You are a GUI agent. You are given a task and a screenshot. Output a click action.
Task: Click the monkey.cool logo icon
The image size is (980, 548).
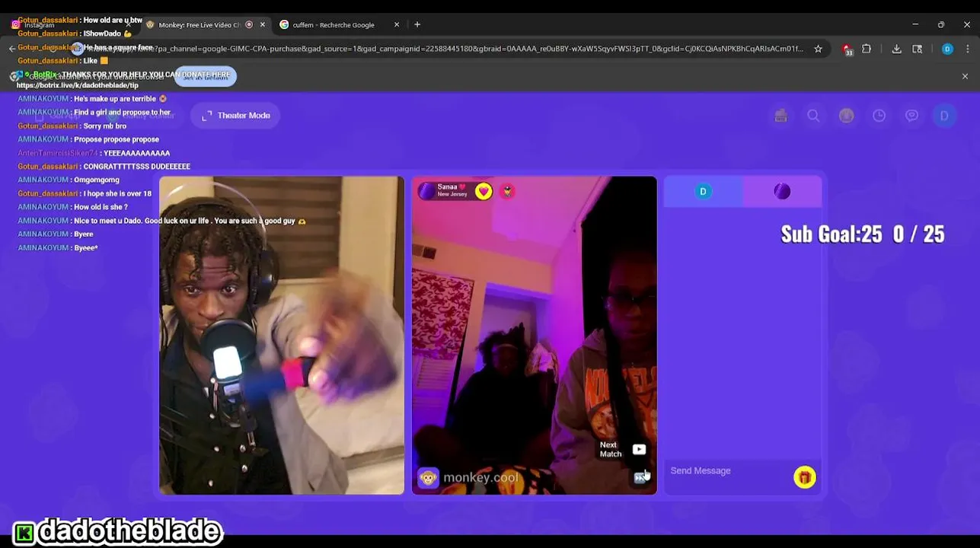(x=429, y=478)
